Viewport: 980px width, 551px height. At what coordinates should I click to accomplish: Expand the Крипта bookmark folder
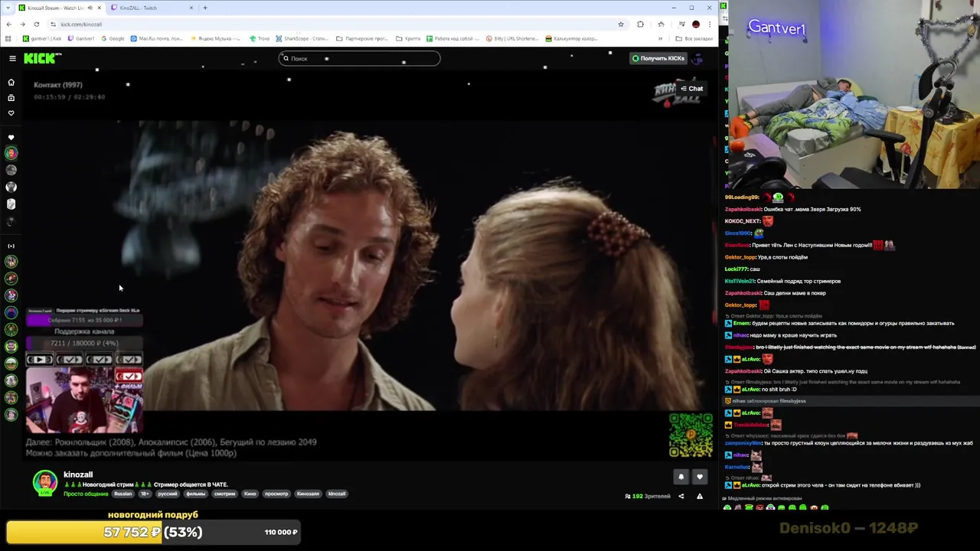click(408, 38)
